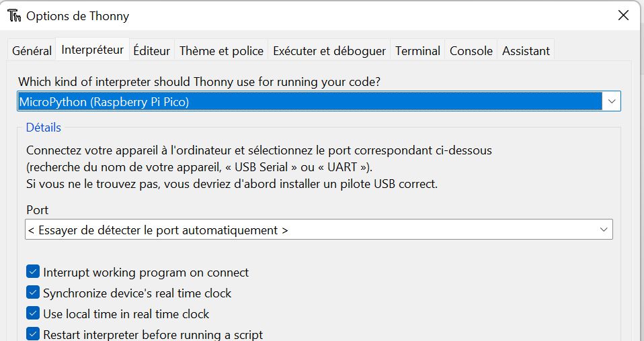644x341 pixels.
Task: Open the Éditeur tab
Action: click(x=151, y=51)
